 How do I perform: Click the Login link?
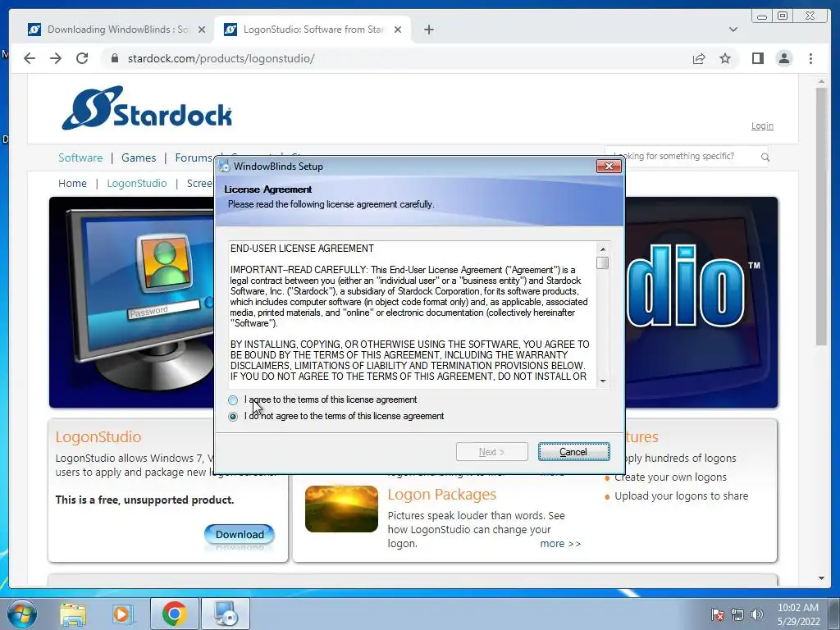(762, 126)
